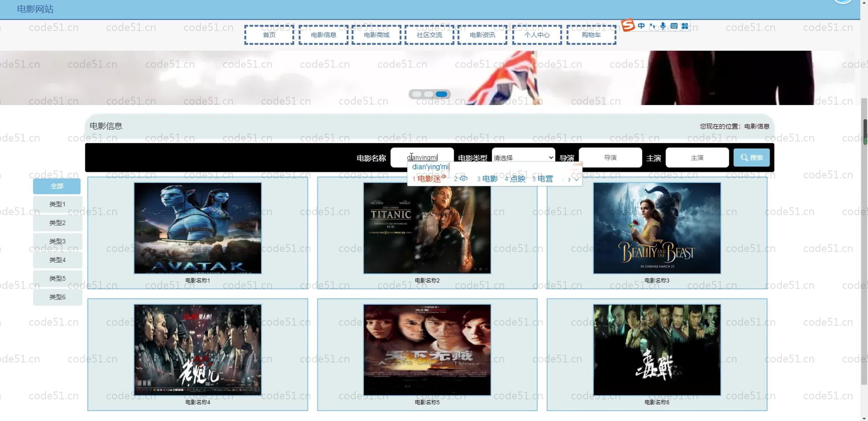Open the 社区交流 navigation item

[429, 35]
